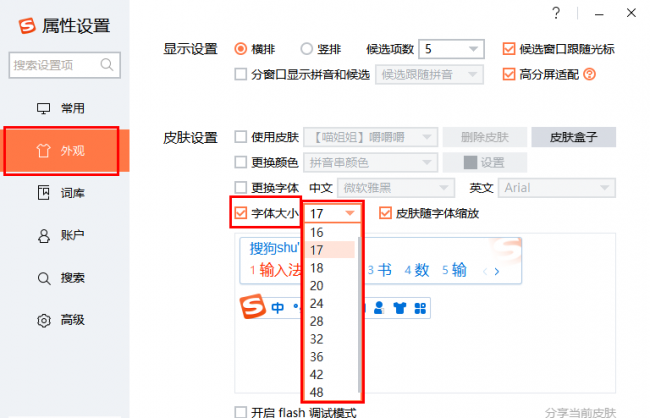
Task: Click the previous-page arrow in candidate preview
Action: pos(485,272)
